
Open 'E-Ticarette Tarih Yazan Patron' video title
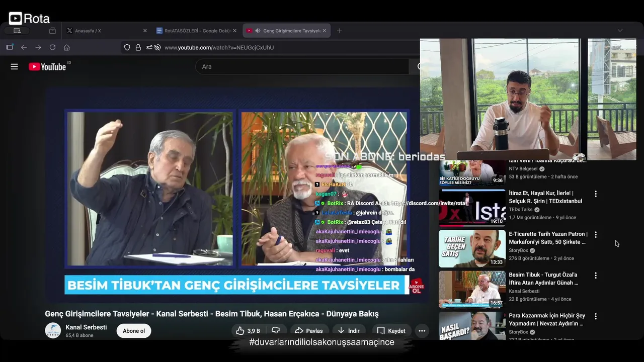coord(548,238)
